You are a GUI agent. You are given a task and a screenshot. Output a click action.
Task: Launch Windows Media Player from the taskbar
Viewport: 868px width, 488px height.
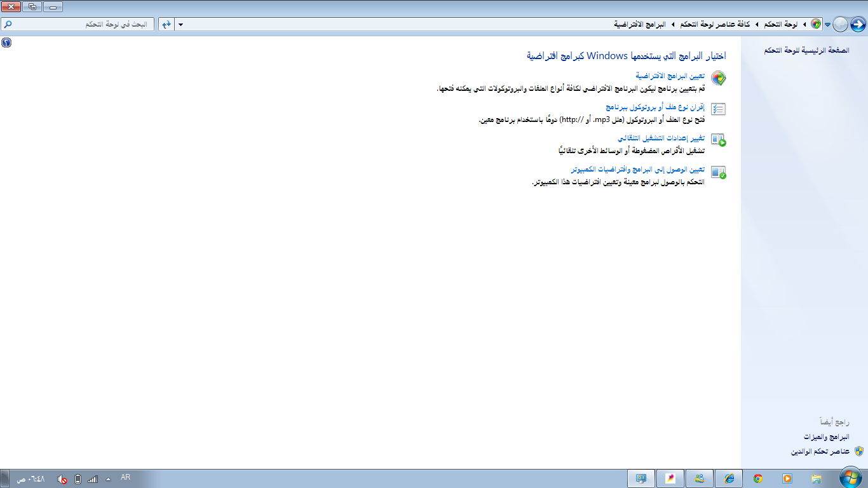787,478
